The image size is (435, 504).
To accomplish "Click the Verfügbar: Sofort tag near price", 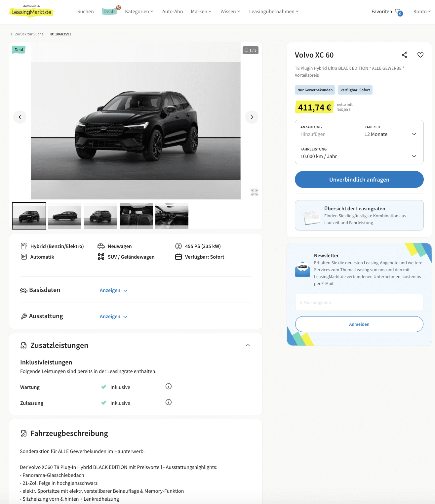I will coord(355,90).
